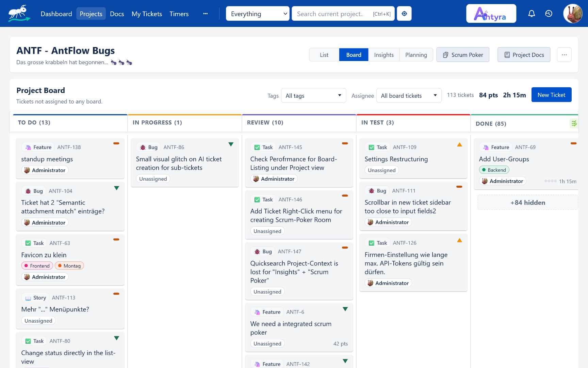Click high priority triangle on ANTF-109
This screenshot has height=368, width=588.
[459, 144]
